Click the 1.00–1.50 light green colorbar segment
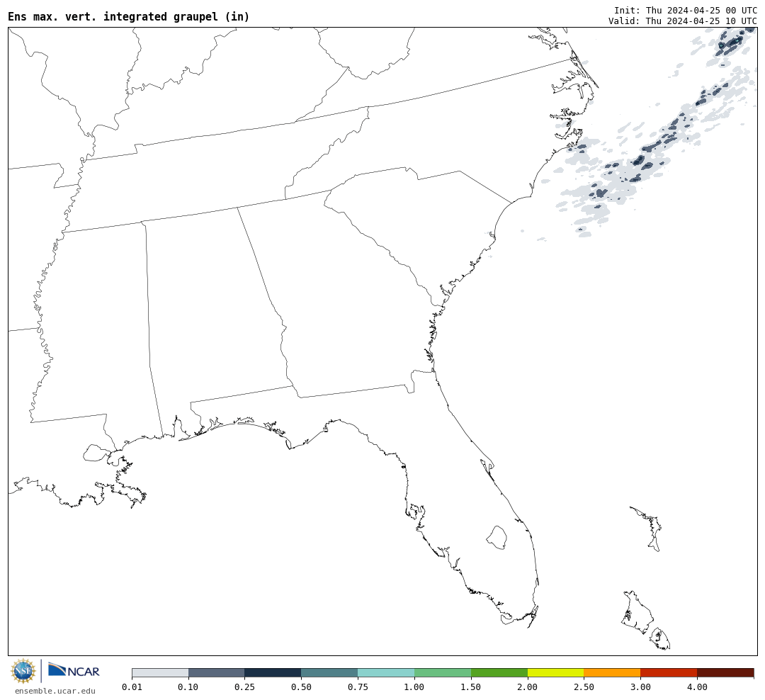 tap(443, 672)
